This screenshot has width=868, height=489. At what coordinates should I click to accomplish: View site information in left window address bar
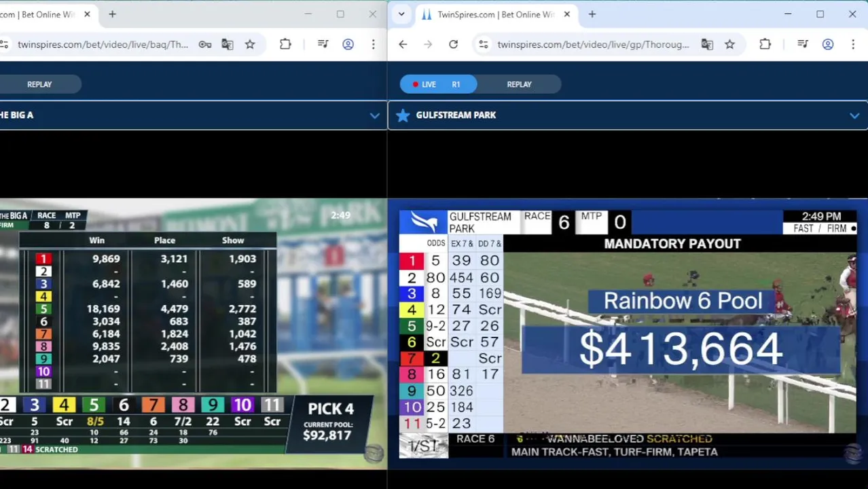(4, 44)
